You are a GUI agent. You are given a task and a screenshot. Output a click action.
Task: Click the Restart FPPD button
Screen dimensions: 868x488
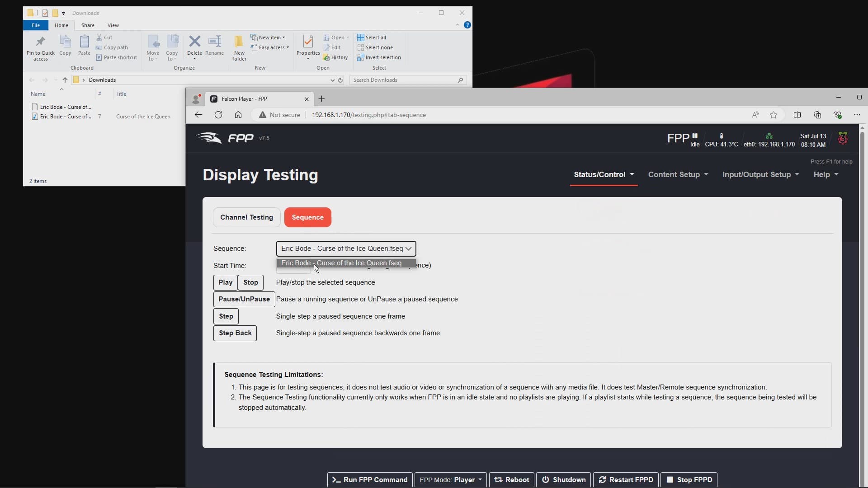pos(626,480)
